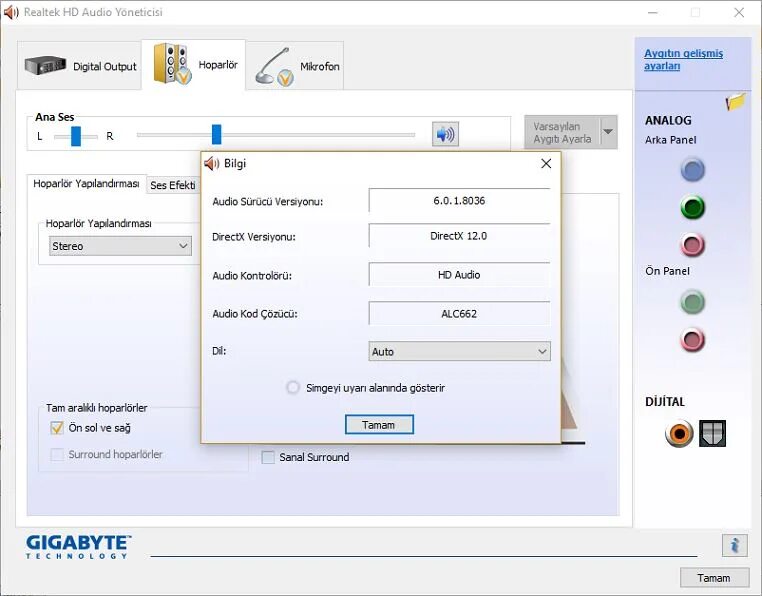Click the GIGABYTE Technology logo
This screenshot has height=596, width=762.
tap(79, 547)
